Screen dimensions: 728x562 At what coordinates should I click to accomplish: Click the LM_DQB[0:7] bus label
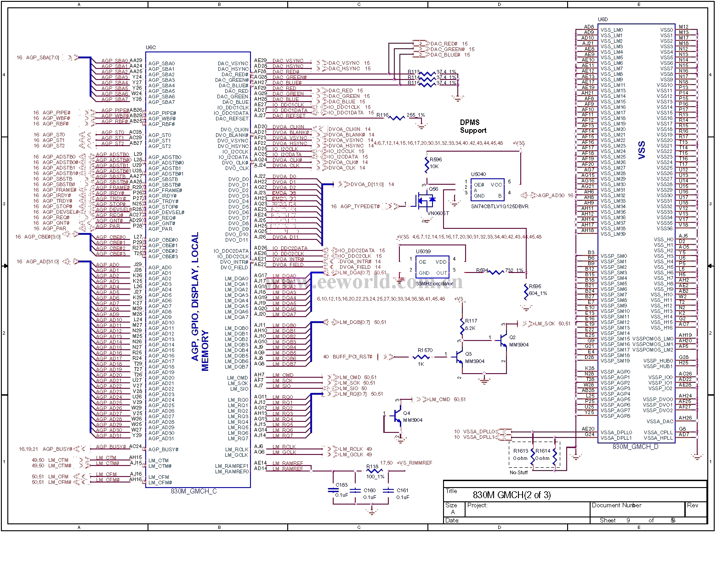(355, 322)
